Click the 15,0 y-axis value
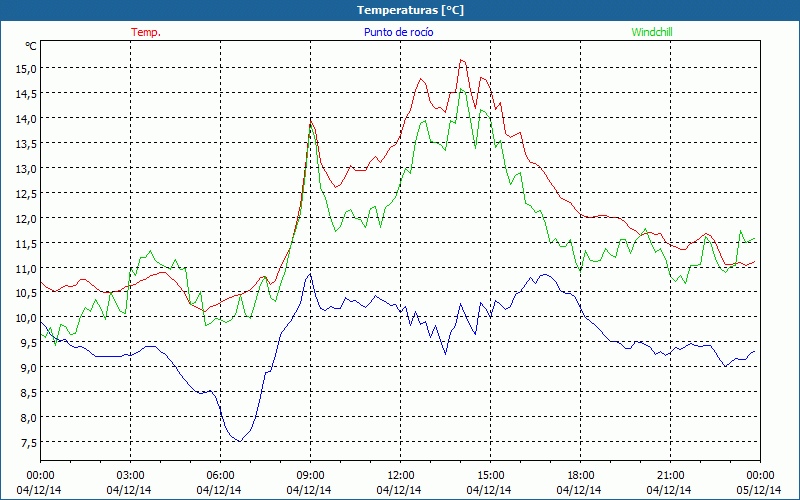800x500 pixels. coord(26,68)
